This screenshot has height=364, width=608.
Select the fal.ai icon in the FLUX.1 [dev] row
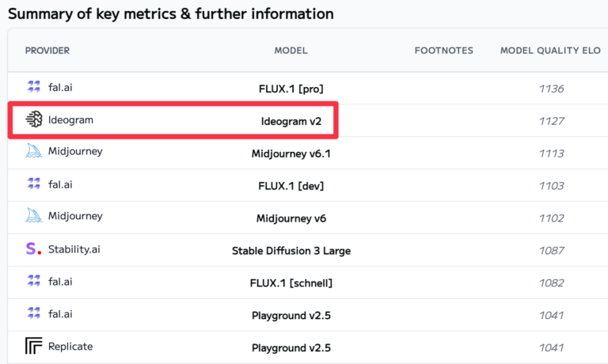pyautogui.click(x=33, y=184)
